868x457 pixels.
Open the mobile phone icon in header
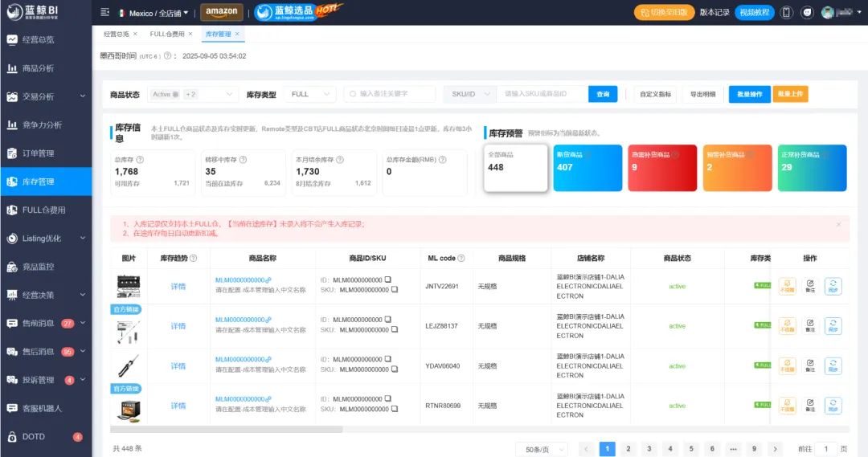[786, 12]
